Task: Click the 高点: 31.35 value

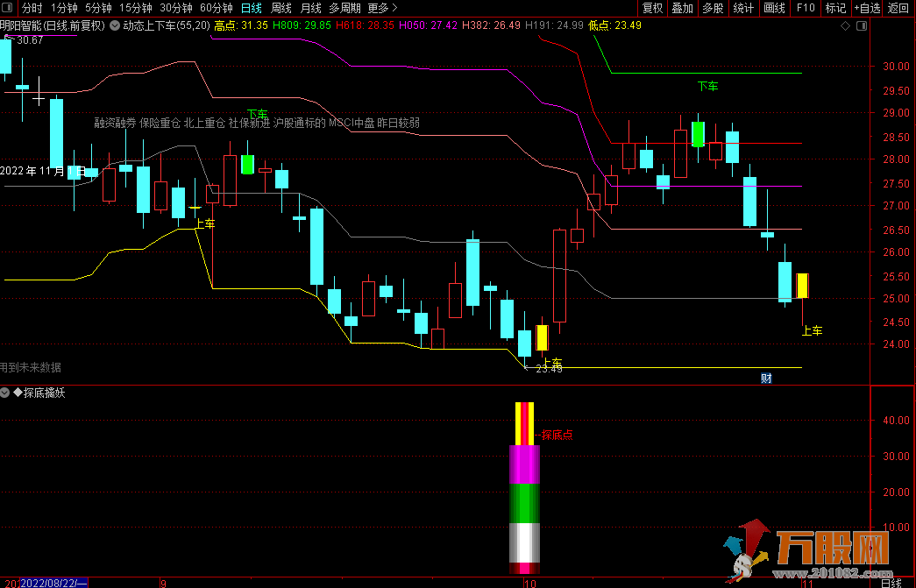Action: [x=241, y=25]
